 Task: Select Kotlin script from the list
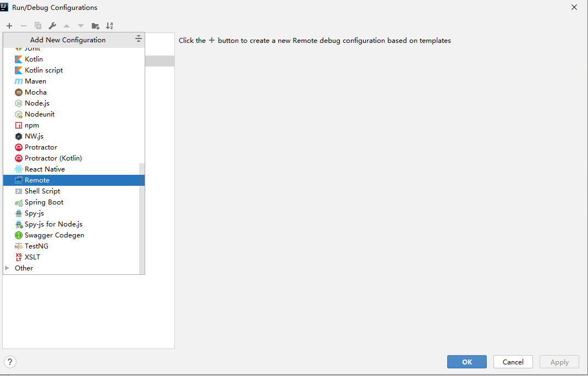pos(74,70)
